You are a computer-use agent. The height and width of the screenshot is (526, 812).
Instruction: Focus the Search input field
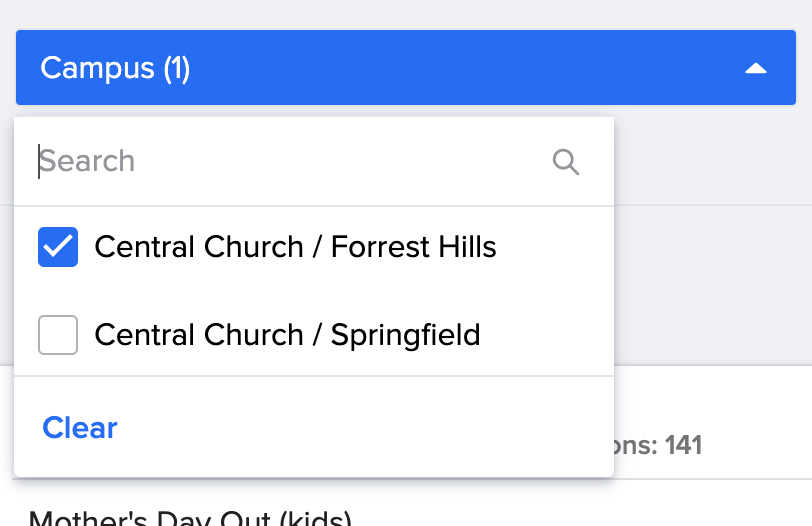point(290,162)
